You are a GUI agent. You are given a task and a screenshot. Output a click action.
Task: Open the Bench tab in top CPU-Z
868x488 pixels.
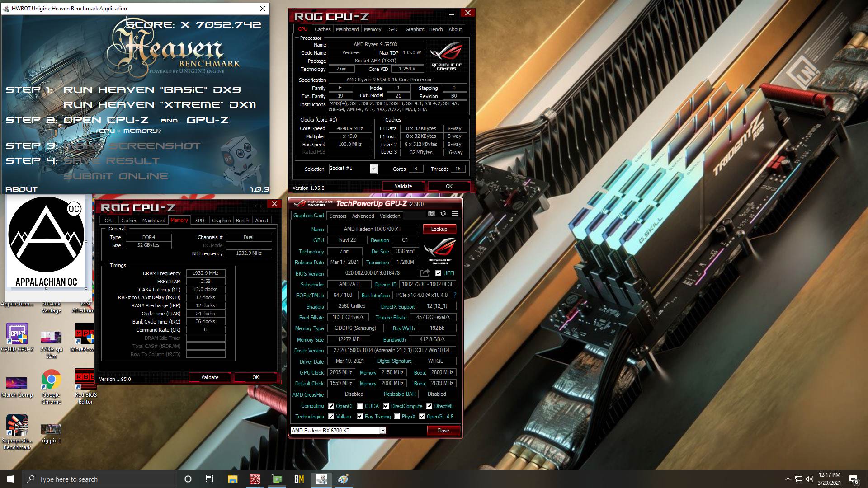436,29
